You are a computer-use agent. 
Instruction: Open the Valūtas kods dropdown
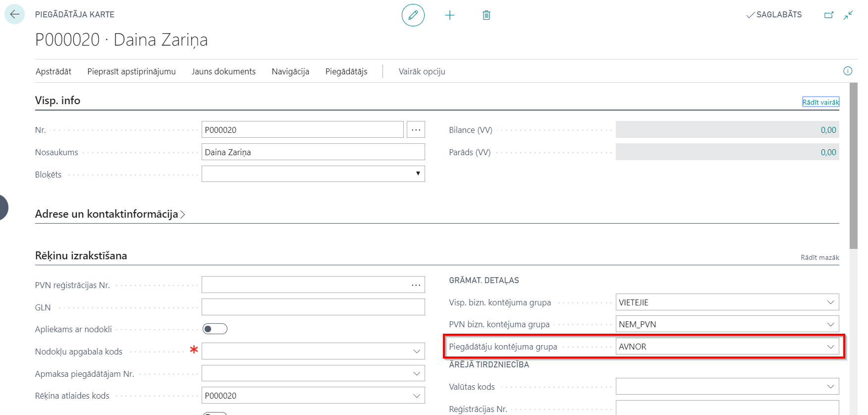click(831, 387)
